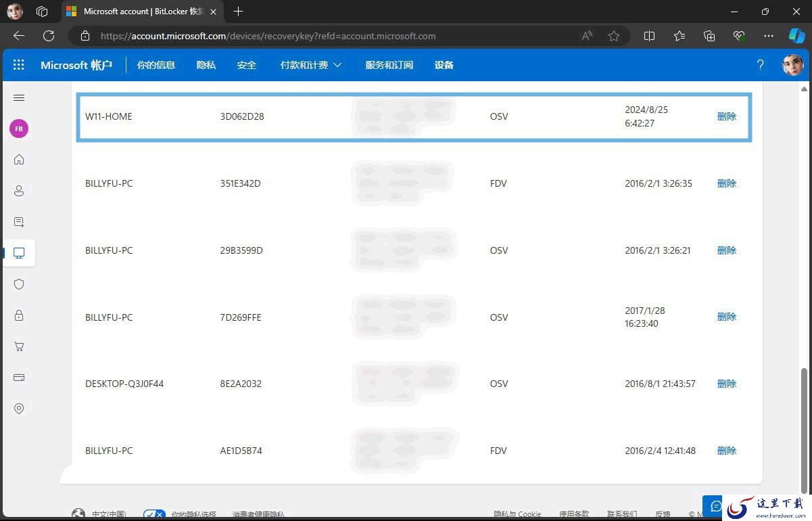Open the chat support bubble button
Viewport: 812px width, 521px height.
(716, 507)
